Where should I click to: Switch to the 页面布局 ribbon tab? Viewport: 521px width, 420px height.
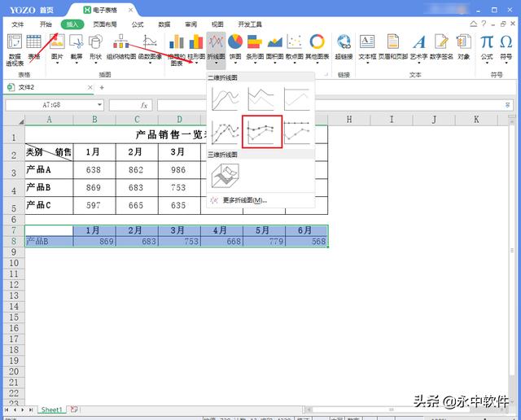coord(104,24)
